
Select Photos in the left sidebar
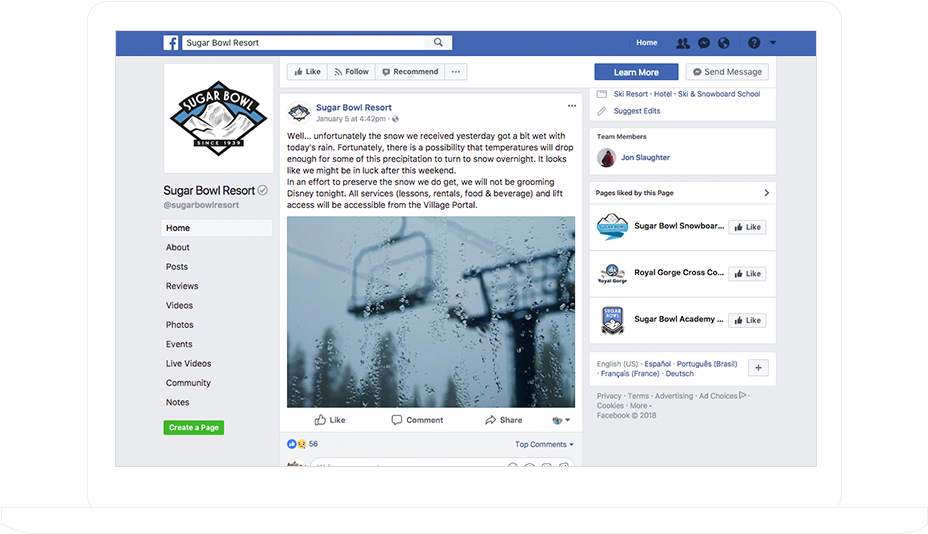(180, 324)
